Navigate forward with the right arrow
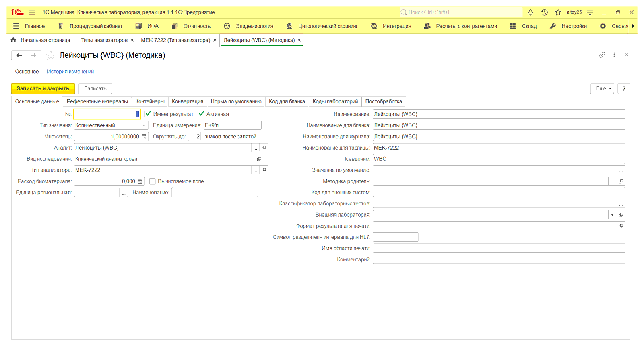 [x=34, y=55]
